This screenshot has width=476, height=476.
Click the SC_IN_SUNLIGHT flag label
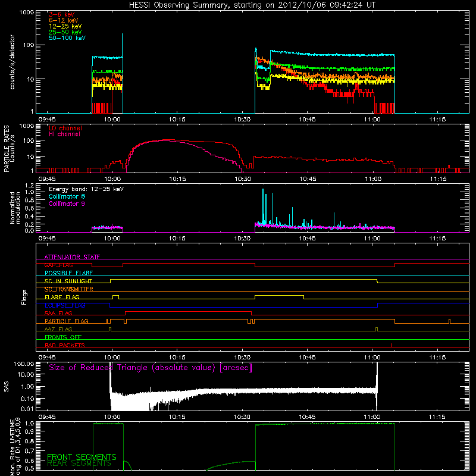(x=68, y=281)
